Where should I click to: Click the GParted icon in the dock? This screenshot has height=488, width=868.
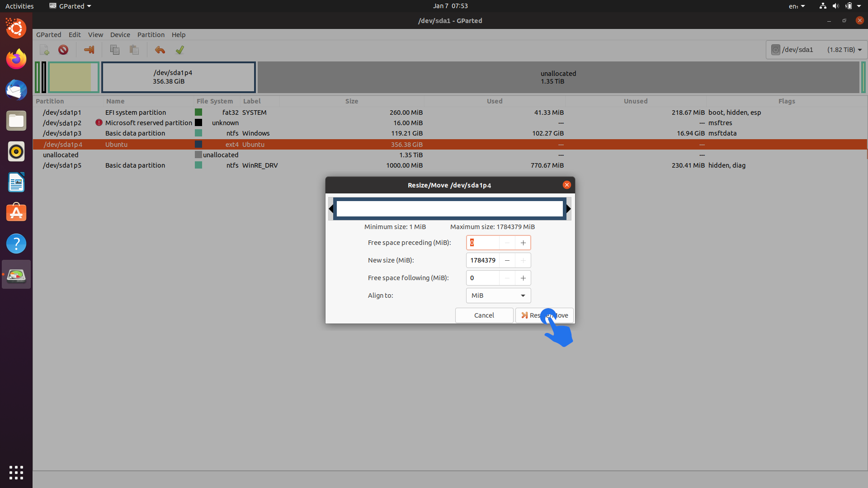16,274
